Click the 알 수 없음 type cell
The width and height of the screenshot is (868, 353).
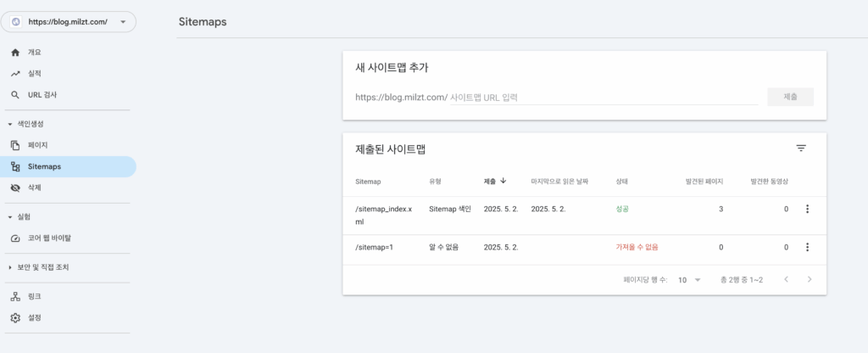(444, 247)
